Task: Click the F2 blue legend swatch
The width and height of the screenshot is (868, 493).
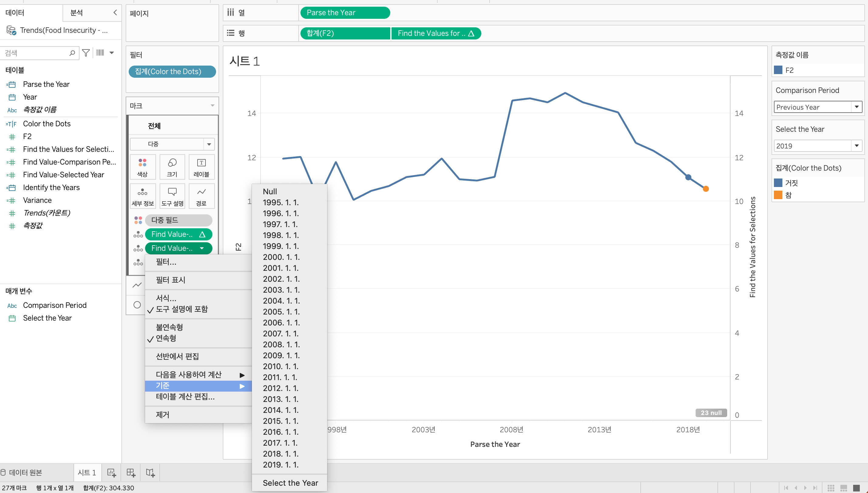Action: [778, 70]
